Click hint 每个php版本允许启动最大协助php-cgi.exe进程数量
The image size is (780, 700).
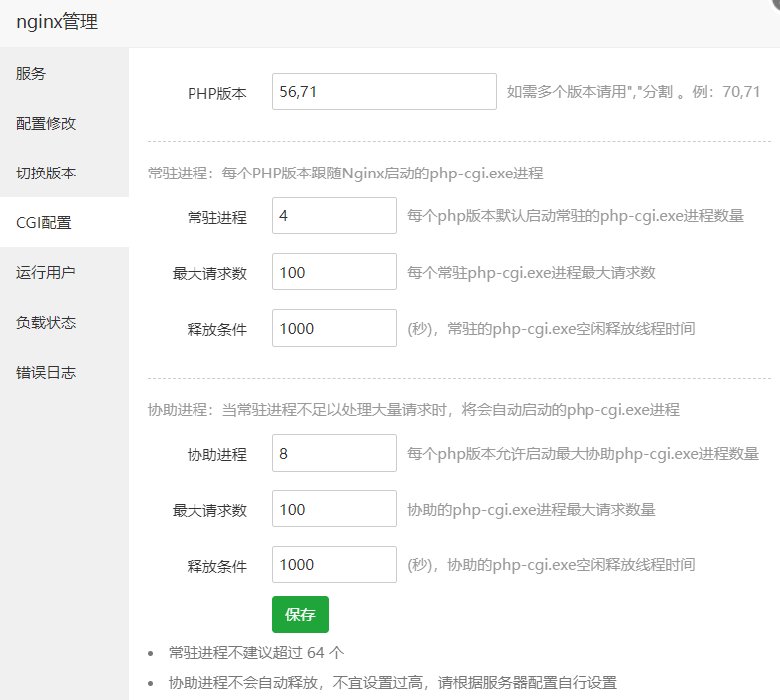584,454
